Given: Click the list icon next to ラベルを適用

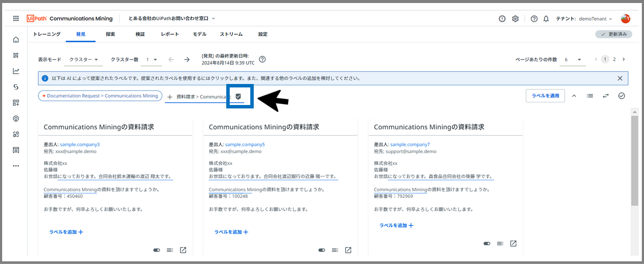Looking at the screenshot, I should click(x=590, y=96).
